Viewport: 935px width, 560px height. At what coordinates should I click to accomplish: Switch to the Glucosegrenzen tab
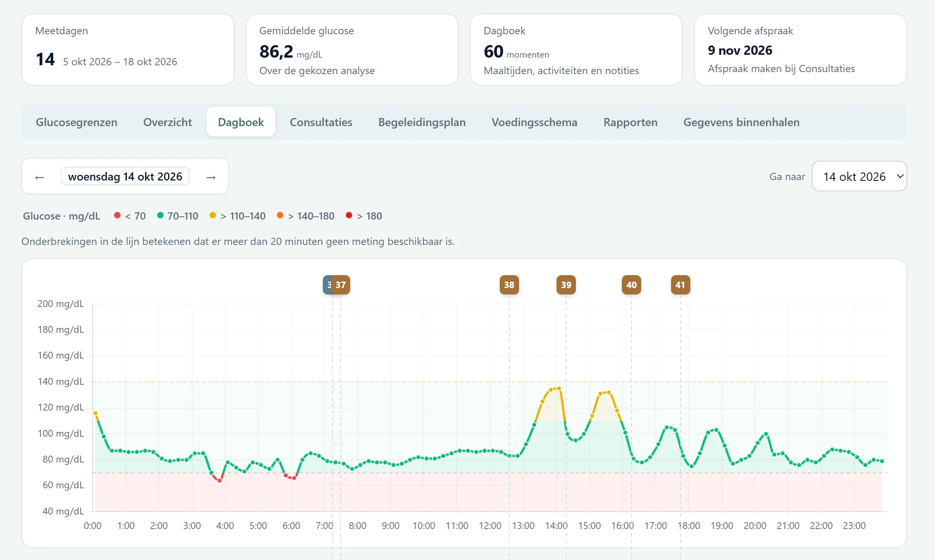pyautogui.click(x=77, y=122)
